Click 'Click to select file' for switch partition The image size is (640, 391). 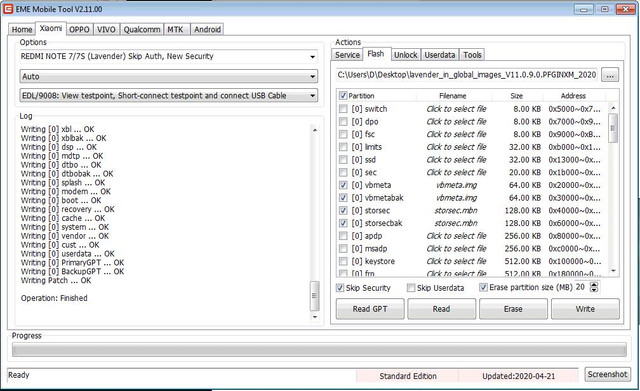[x=456, y=109]
